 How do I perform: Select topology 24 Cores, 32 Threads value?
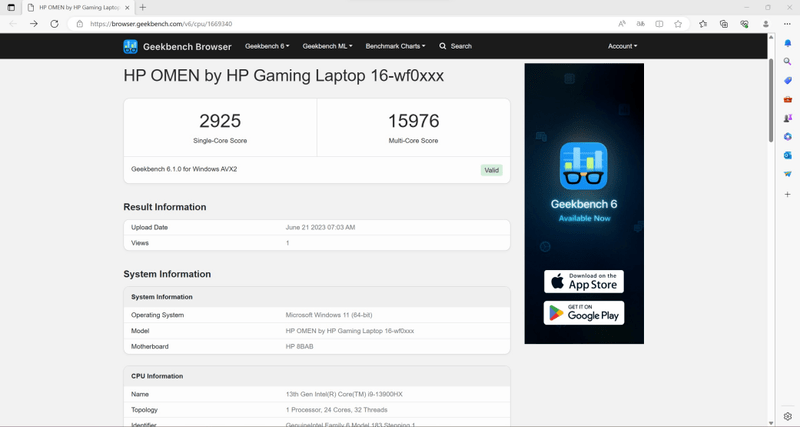click(x=337, y=410)
